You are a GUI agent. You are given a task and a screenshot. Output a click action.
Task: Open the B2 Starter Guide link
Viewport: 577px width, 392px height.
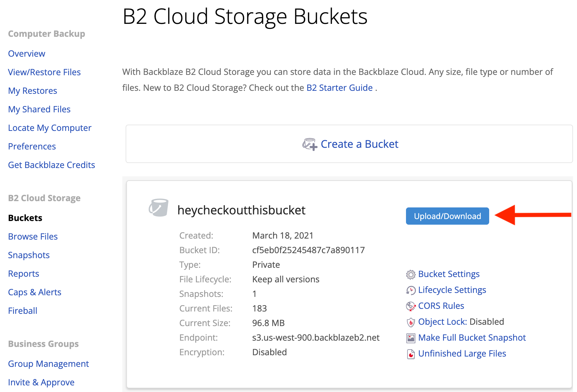click(x=339, y=88)
